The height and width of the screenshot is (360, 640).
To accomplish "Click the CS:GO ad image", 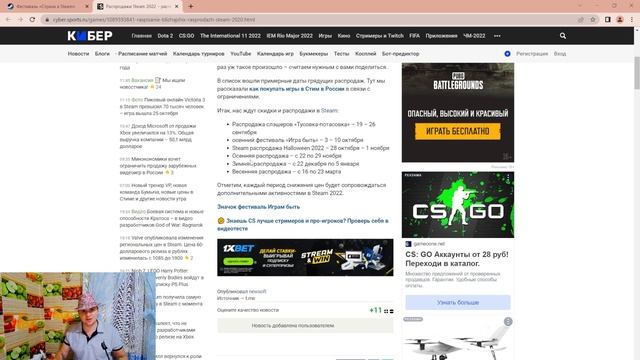I will pos(458,205).
